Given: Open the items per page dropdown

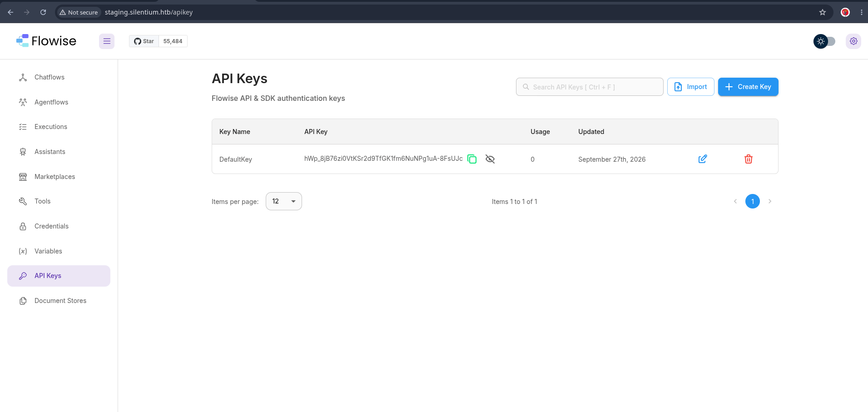Looking at the screenshot, I should [x=284, y=201].
